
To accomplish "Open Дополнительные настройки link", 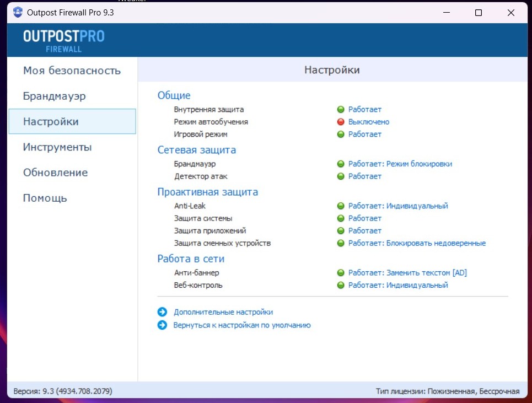I will click(x=223, y=312).
